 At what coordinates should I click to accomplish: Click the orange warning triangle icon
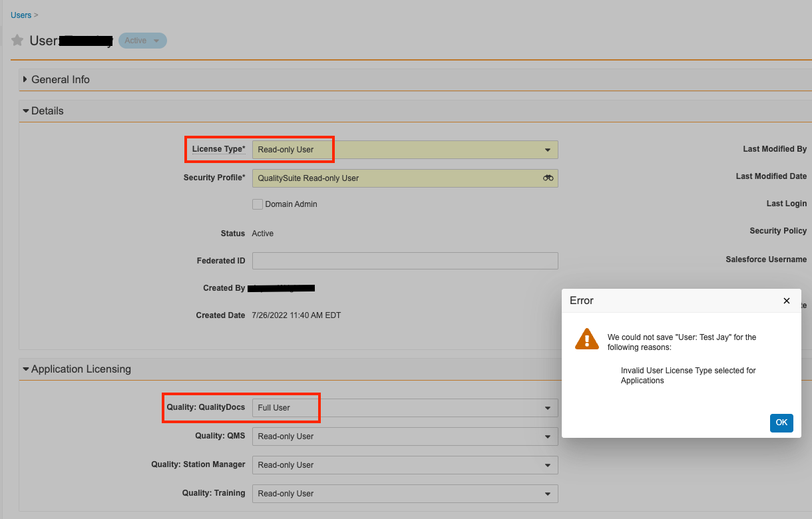tap(586, 339)
